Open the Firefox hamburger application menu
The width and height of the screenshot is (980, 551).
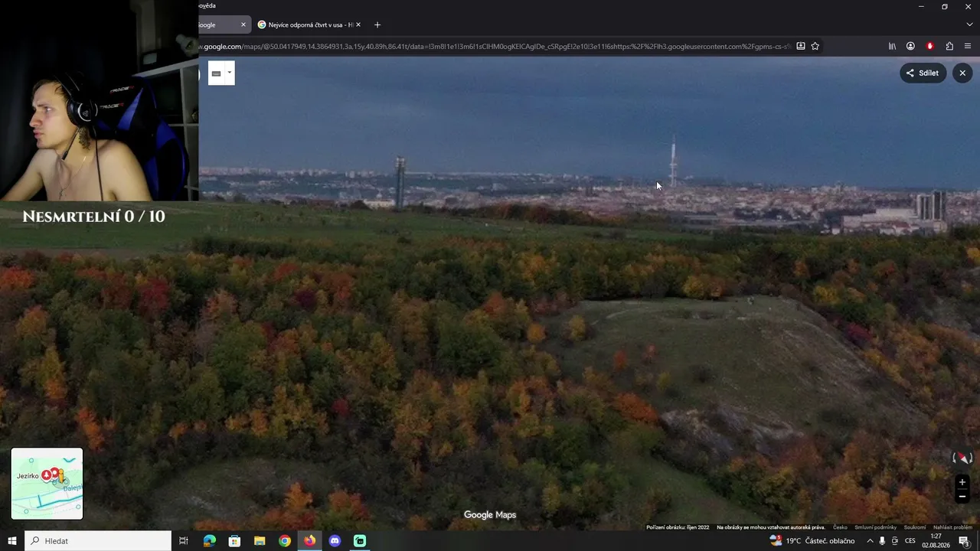(x=968, y=46)
